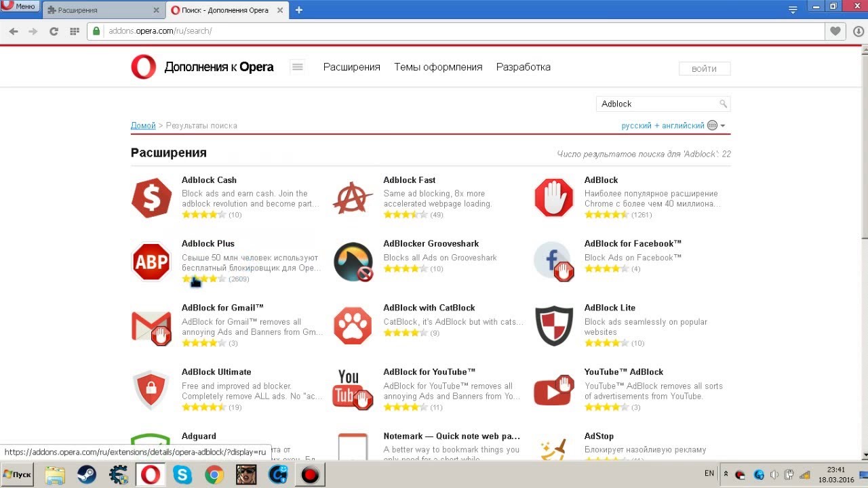868x488 pixels.
Task: Open YouTube AdBlock play icon
Action: pos(554,390)
